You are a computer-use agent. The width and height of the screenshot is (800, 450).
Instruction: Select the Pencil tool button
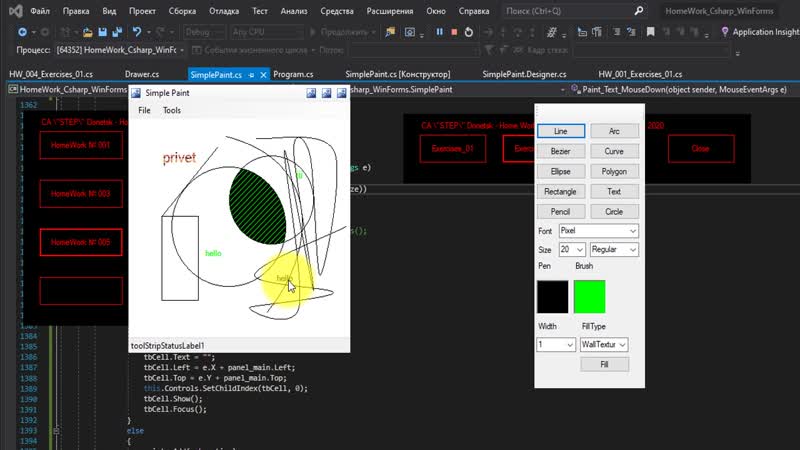point(561,212)
